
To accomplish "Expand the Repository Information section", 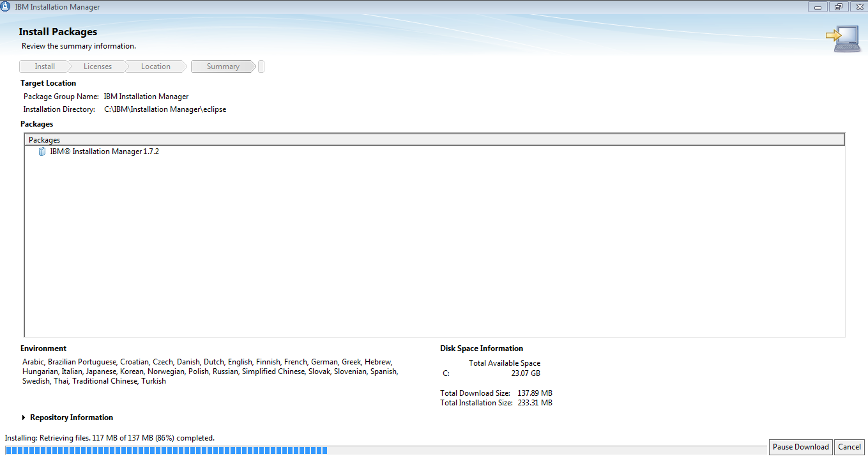I will coord(24,418).
